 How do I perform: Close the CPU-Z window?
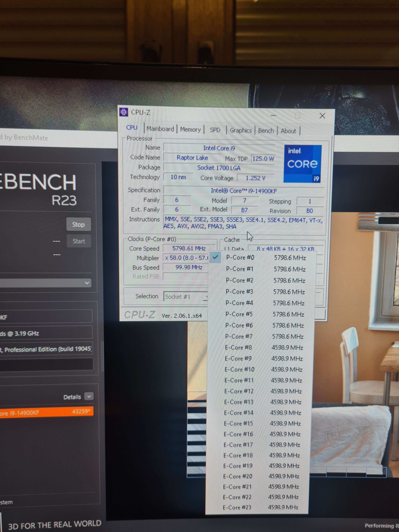(322, 116)
